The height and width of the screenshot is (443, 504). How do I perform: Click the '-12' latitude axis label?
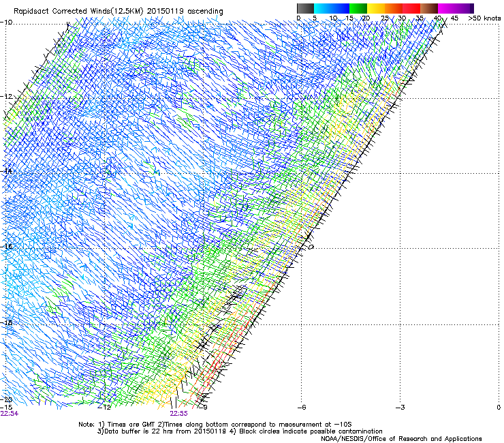[6, 97]
